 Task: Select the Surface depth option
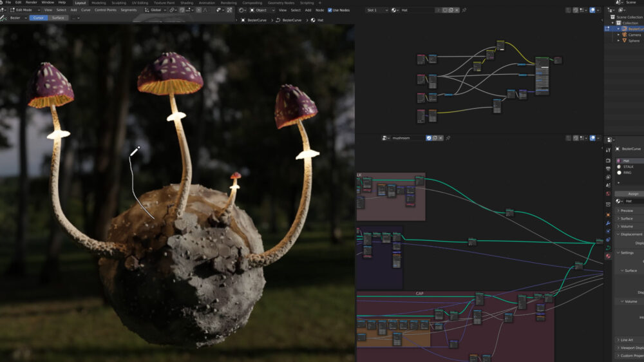click(57, 17)
